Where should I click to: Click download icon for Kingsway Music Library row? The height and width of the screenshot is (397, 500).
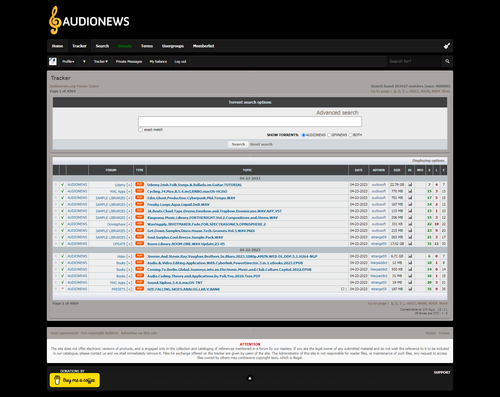click(410, 217)
